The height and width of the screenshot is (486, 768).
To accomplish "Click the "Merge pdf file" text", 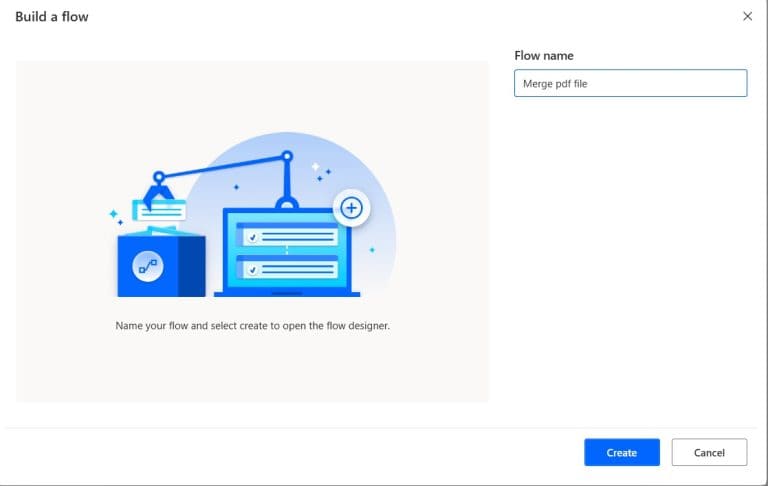I will [x=555, y=84].
